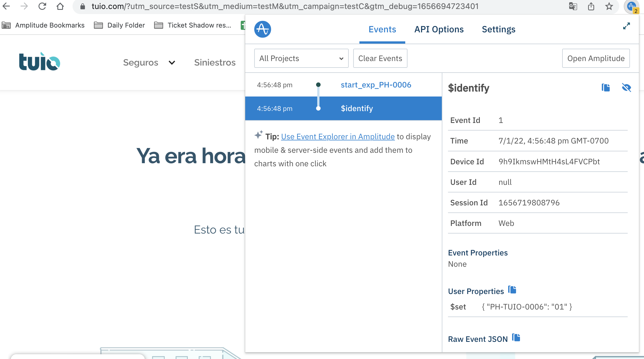Open the Google Translate icon in the address bar
Image resolution: width=644 pixels, height=359 pixels.
pyautogui.click(x=573, y=6)
